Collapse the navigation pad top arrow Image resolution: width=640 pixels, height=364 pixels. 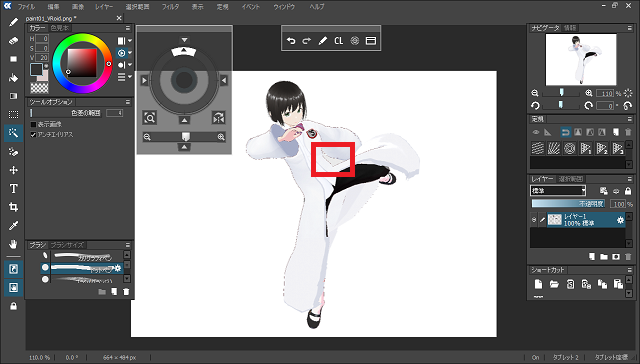pos(184,40)
